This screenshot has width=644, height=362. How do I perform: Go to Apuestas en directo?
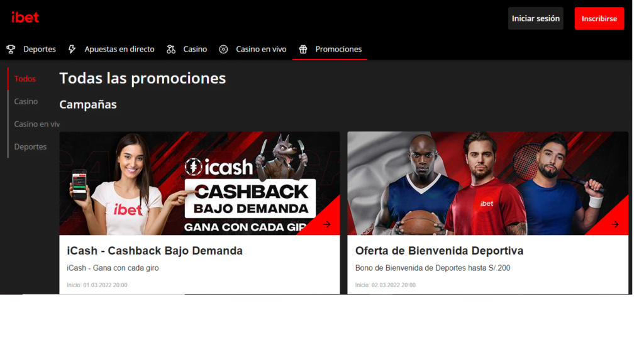119,49
